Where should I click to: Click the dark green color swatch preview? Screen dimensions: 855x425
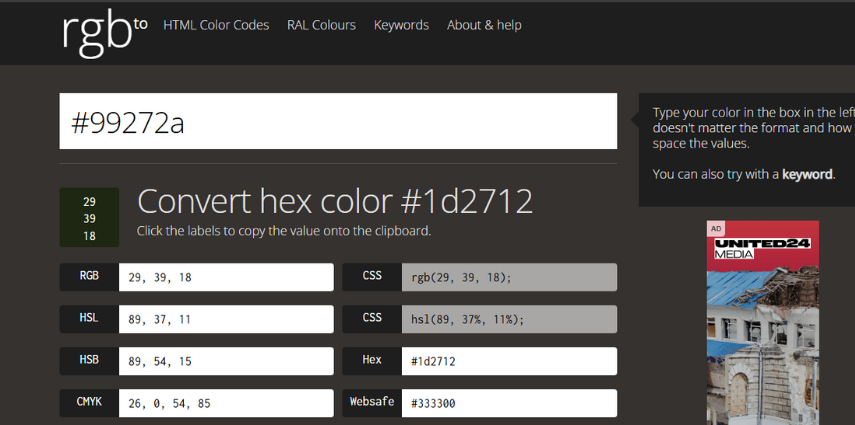tap(89, 217)
